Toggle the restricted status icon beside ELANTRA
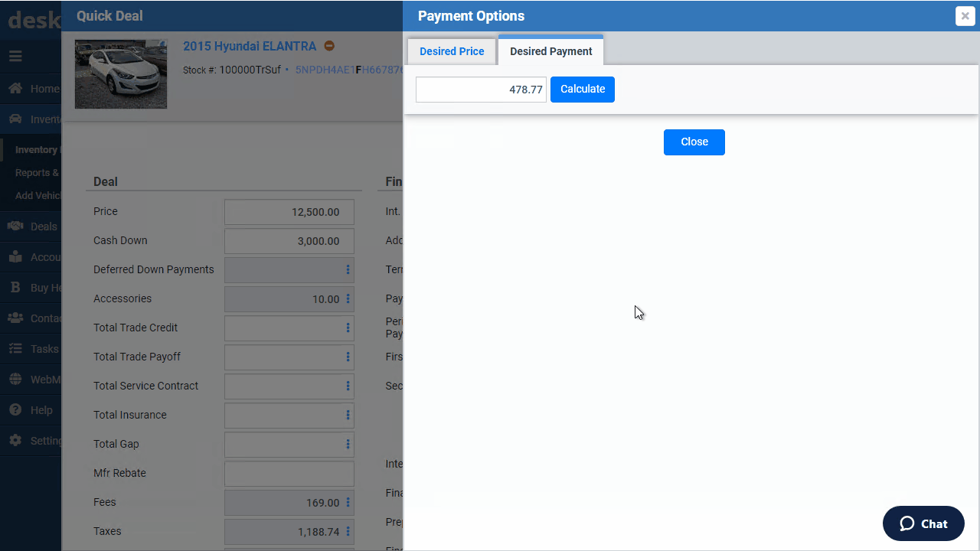980x551 pixels. point(329,46)
